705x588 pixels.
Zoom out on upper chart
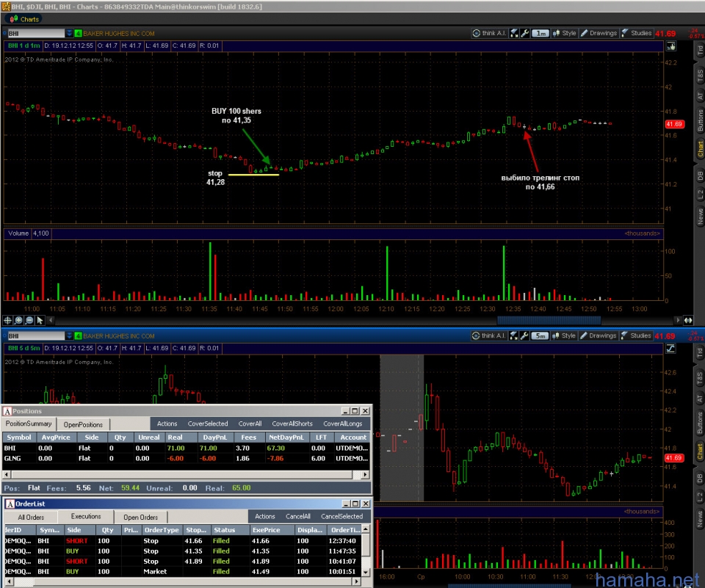click(x=29, y=320)
